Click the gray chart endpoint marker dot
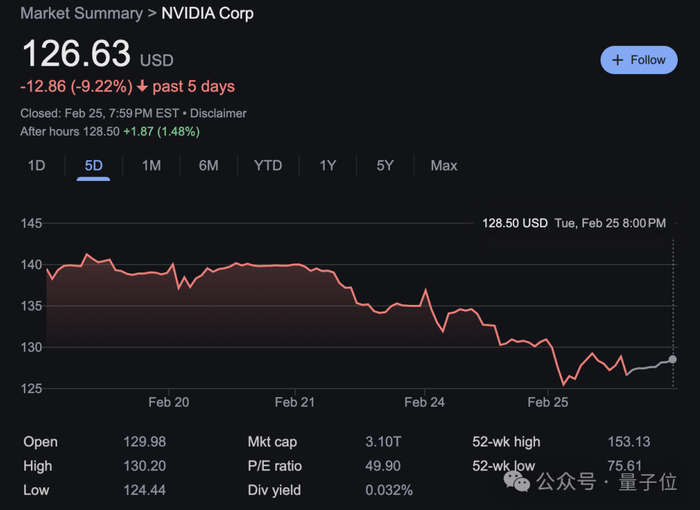 672,359
